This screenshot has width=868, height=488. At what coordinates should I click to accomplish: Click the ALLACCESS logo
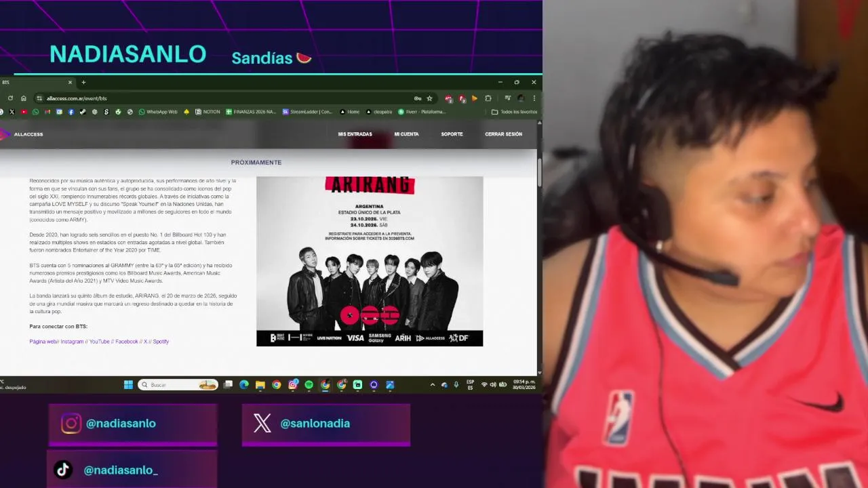[x=22, y=134]
